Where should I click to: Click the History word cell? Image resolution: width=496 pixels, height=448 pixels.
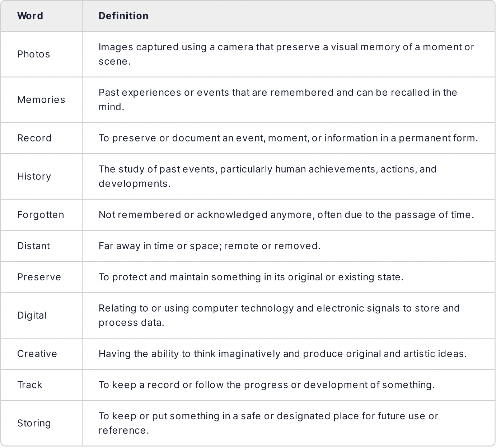(34, 177)
